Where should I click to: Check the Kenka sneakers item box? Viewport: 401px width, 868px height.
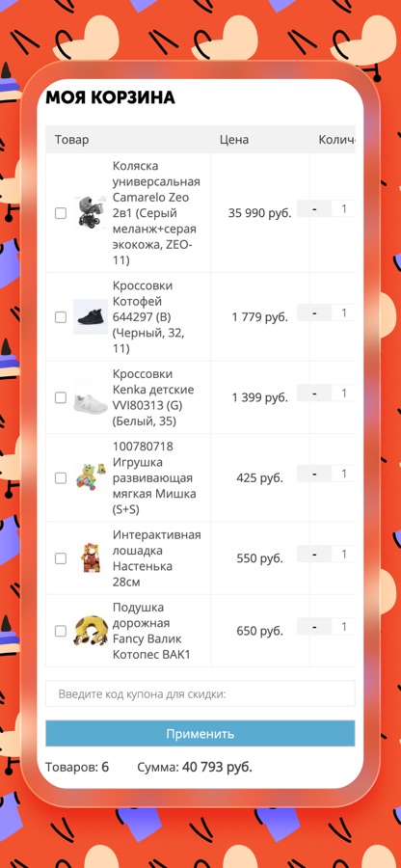click(61, 397)
